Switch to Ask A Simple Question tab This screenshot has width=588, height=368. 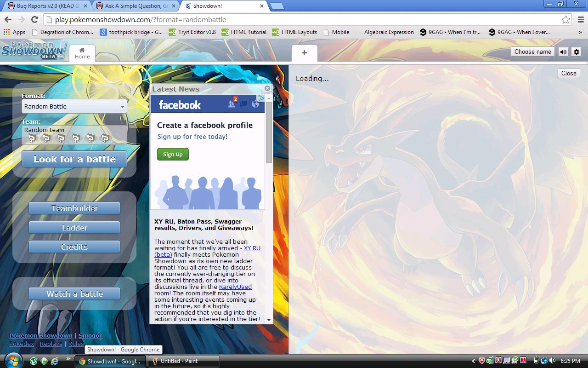pyautogui.click(x=136, y=6)
